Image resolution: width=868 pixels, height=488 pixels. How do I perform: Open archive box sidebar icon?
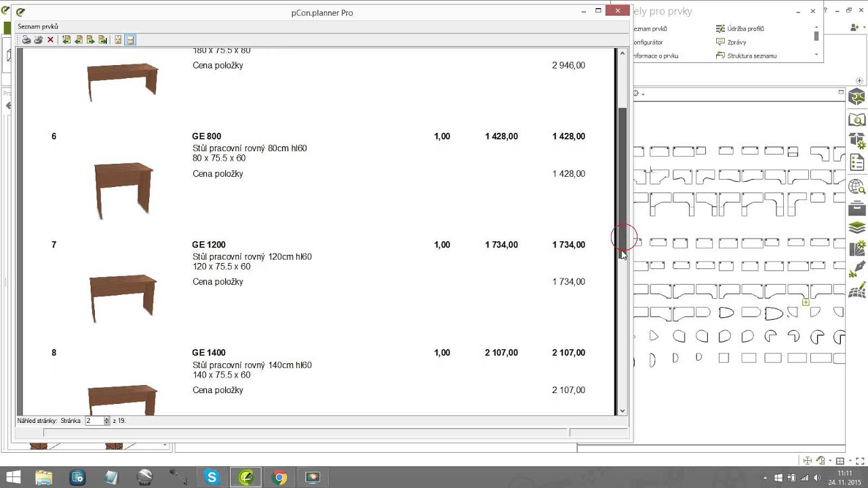click(x=857, y=207)
